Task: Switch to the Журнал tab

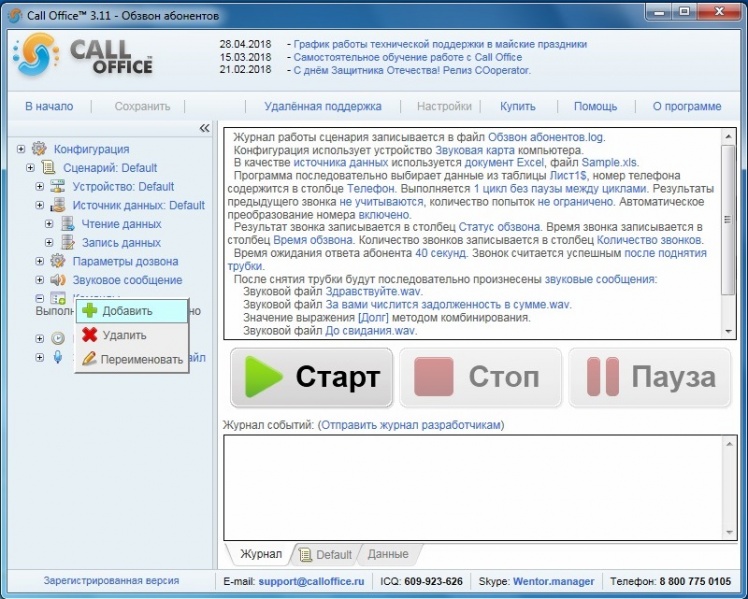Action: point(260,554)
